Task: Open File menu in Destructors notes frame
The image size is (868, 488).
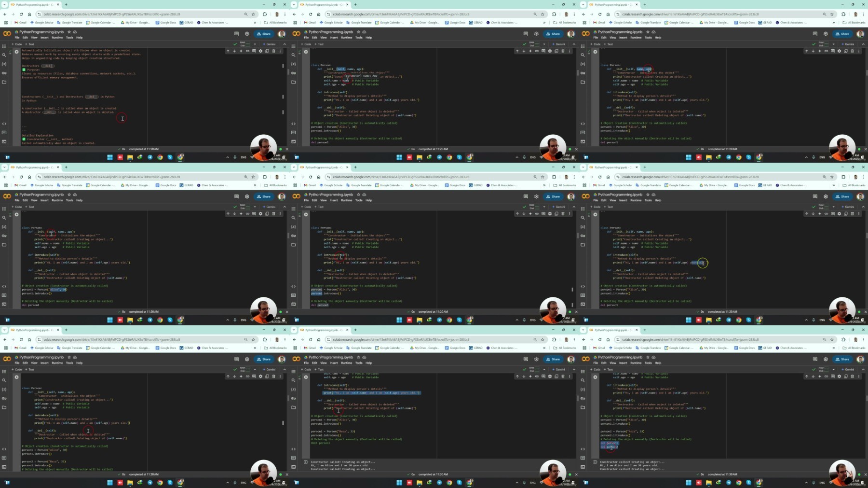Action: point(17,37)
